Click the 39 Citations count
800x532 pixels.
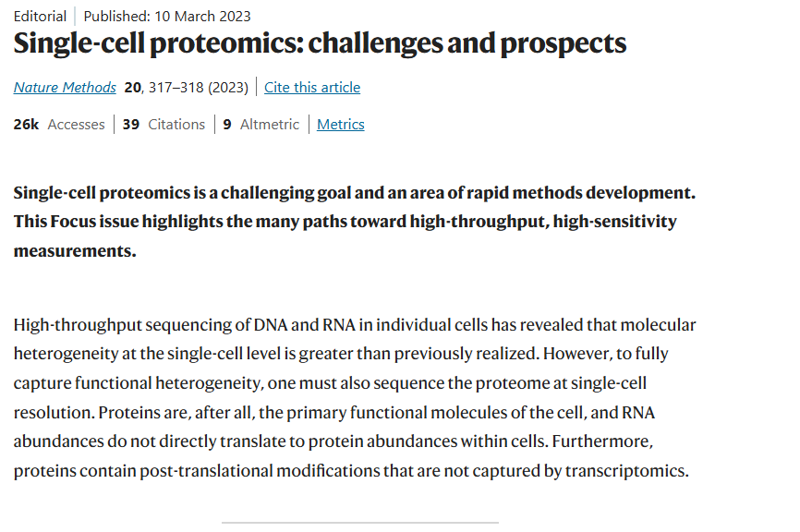(x=164, y=125)
